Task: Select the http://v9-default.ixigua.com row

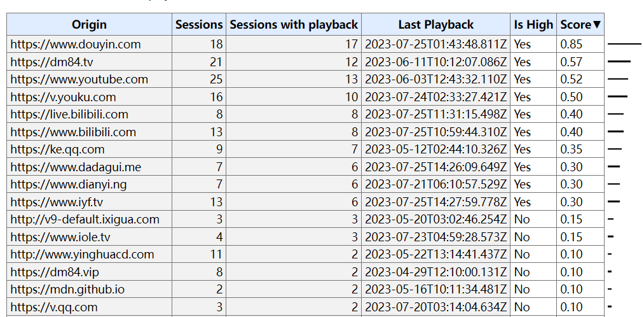Action: pos(306,219)
